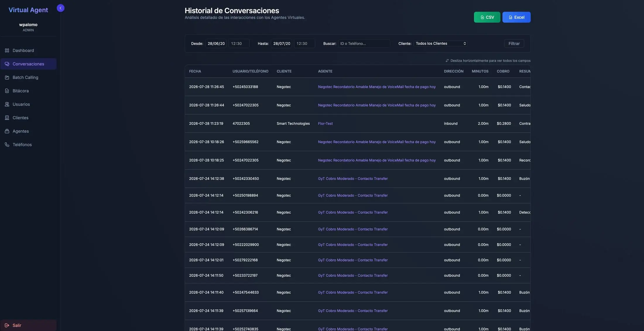Focus the Desde time field
644x331 pixels.
click(239, 44)
